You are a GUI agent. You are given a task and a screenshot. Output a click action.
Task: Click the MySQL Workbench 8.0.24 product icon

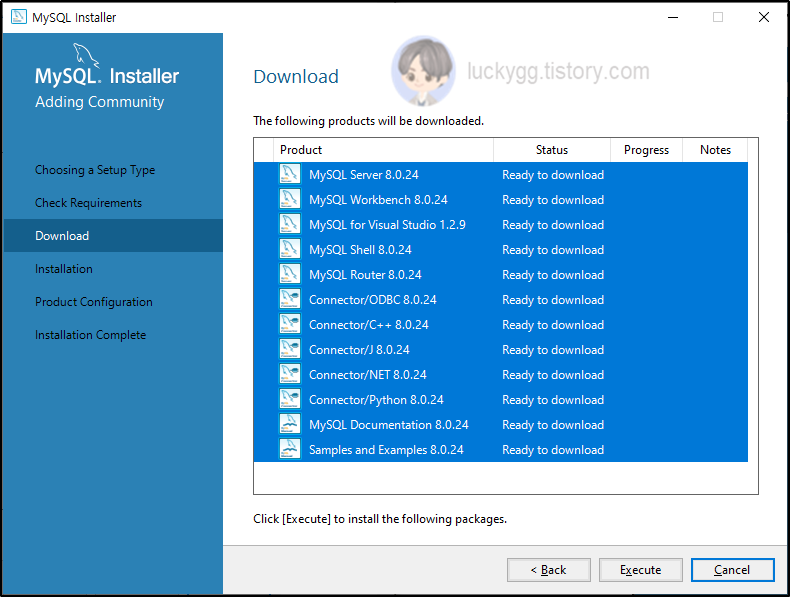290,200
